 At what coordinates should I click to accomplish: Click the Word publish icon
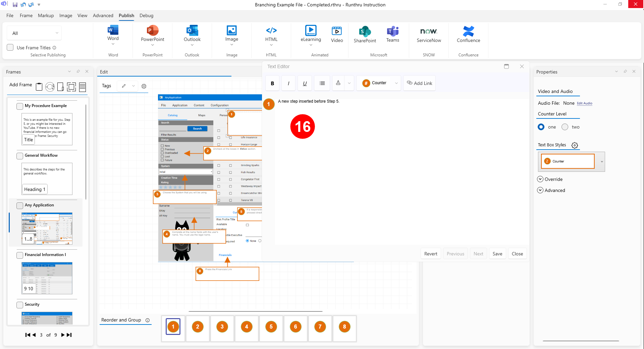click(113, 31)
